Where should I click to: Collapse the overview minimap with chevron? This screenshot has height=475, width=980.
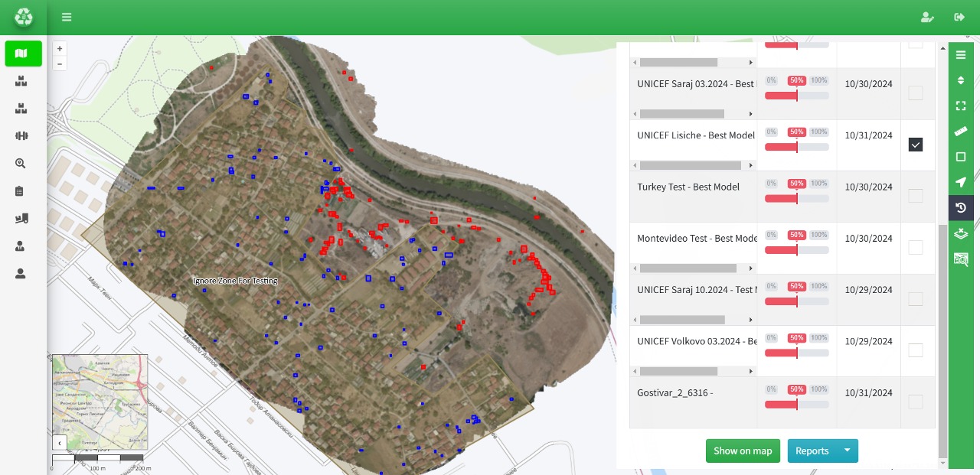click(60, 443)
